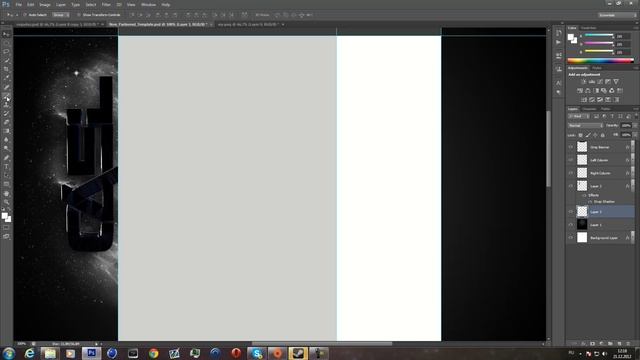Select the Zoom tool
The width and height of the screenshot is (640, 360).
(6, 202)
